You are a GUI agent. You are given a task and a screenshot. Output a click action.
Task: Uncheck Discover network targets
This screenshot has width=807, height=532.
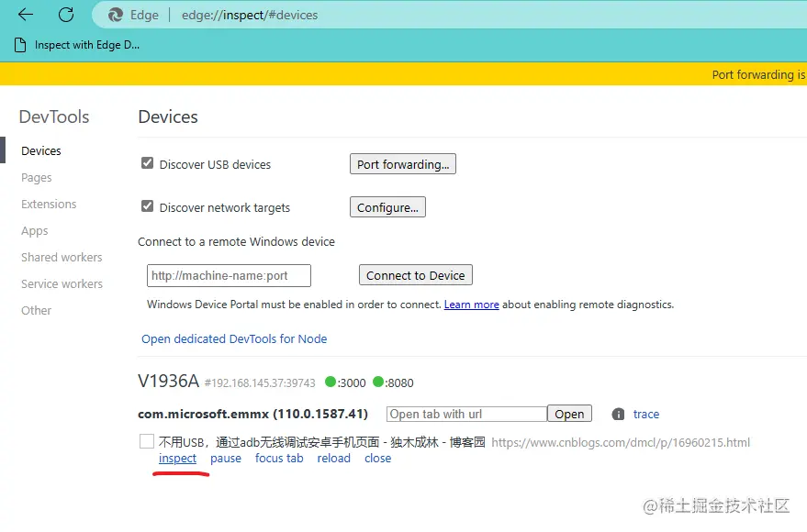pyautogui.click(x=147, y=206)
